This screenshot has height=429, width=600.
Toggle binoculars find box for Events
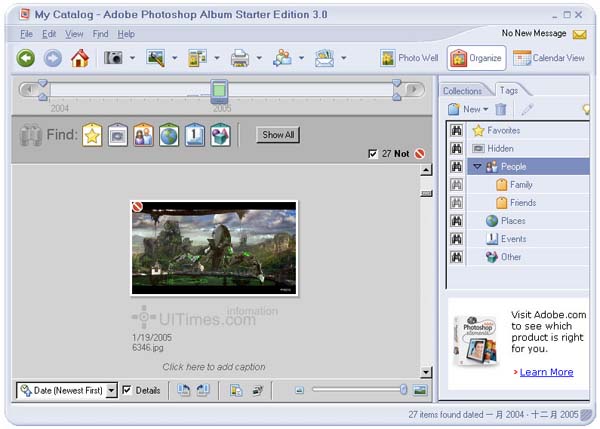tap(456, 239)
